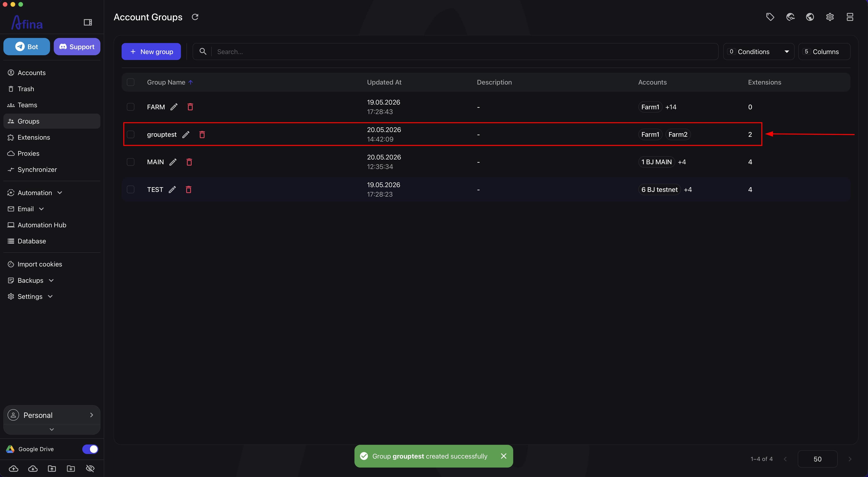Select Groups in sidebar
This screenshot has height=477, width=868.
click(52, 121)
